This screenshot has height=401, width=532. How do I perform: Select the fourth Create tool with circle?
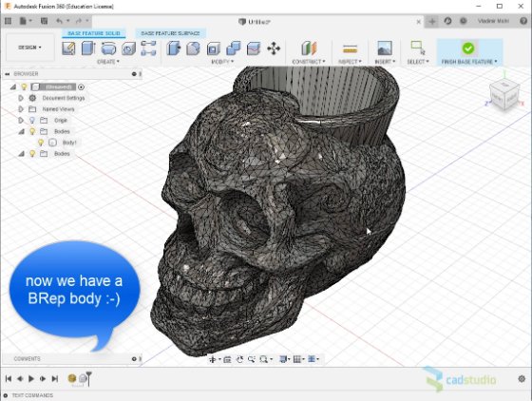coord(129,48)
